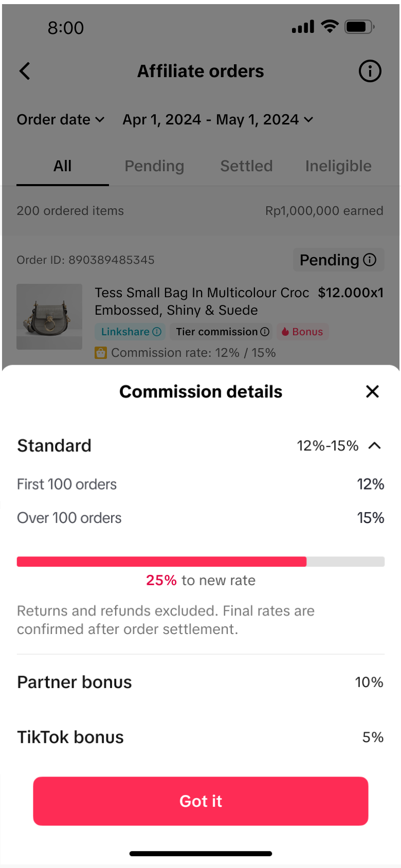Select the Ineligible tab
Viewport: 401px width, 868px height.
point(338,166)
